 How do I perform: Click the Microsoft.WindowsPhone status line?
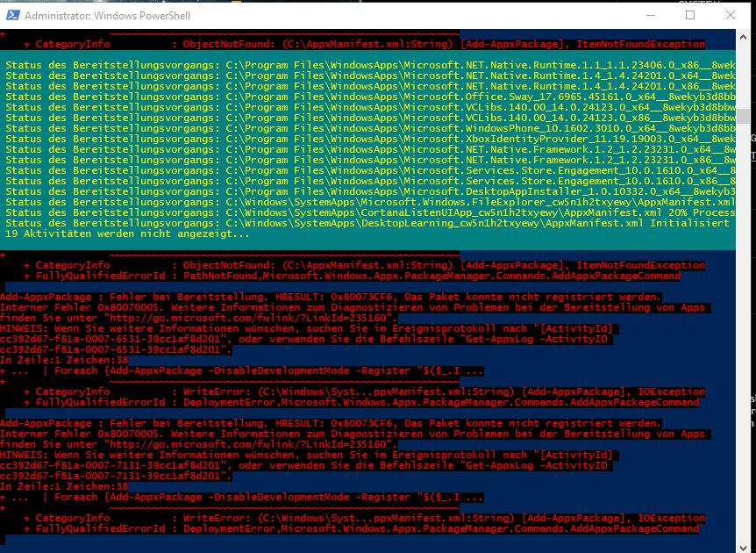coord(370,128)
